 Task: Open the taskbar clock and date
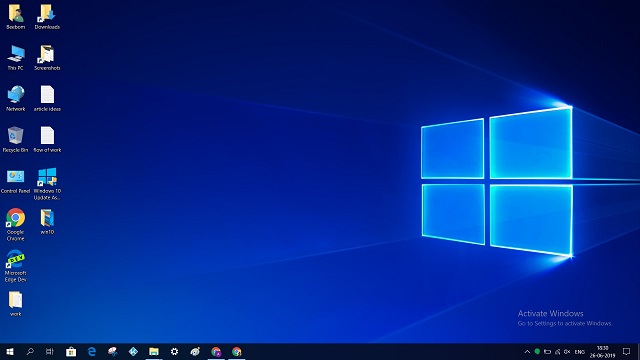tap(602, 352)
